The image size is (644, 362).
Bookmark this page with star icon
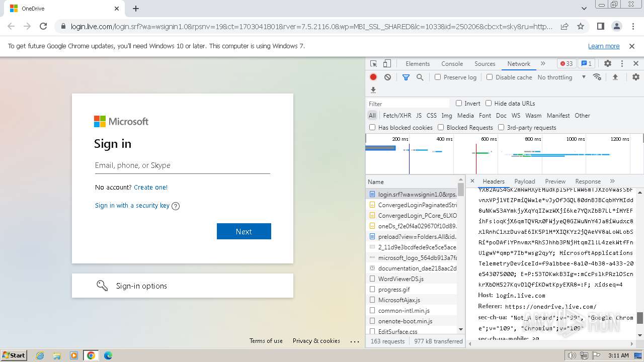point(581,26)
